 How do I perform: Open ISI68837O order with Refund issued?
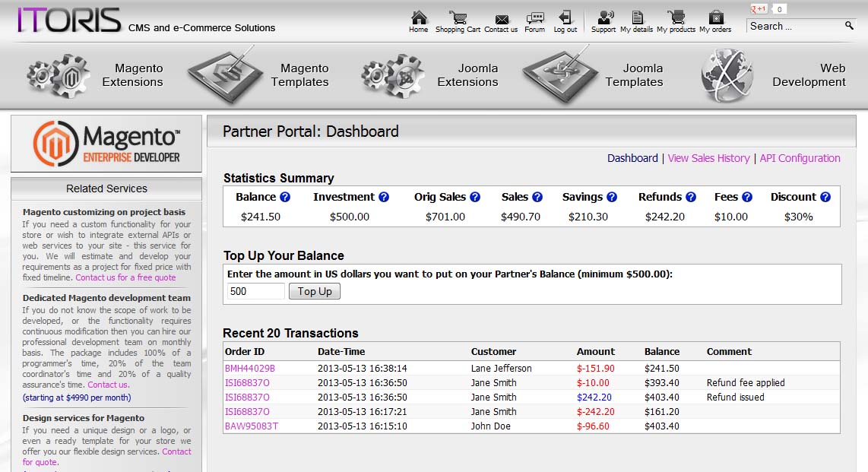coord(247,398)
